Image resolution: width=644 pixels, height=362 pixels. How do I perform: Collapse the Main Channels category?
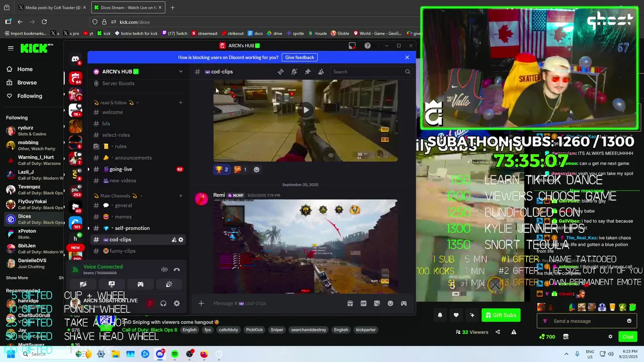point(118,196)
